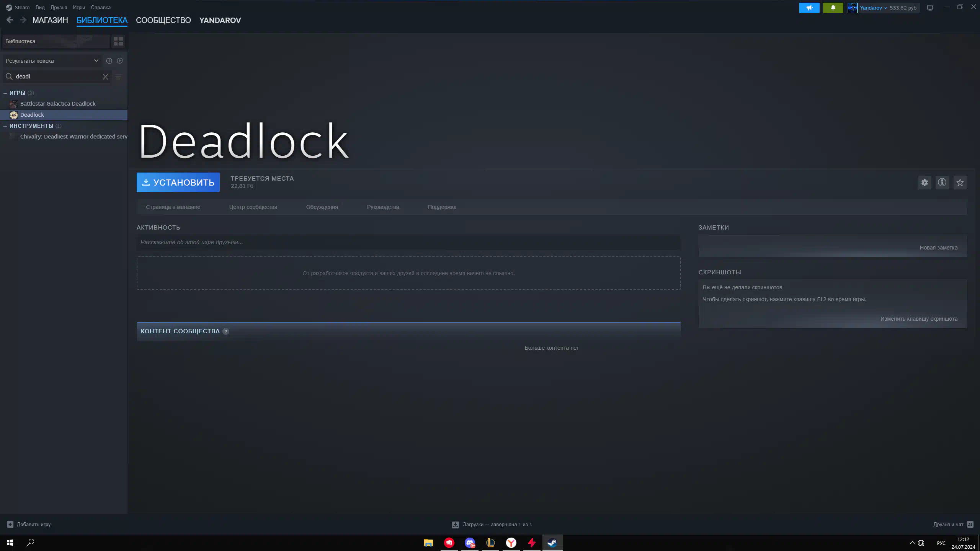Show hidden system tray icons
Screen dimensions: 980x551
tap(912, 543)
